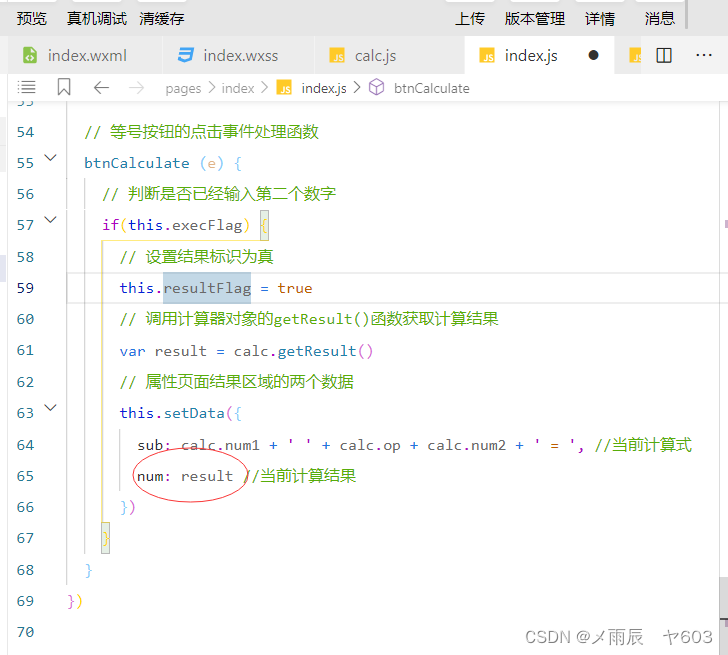Click the closing brace on line 67

pyautogui.click(x=106, y=538)
